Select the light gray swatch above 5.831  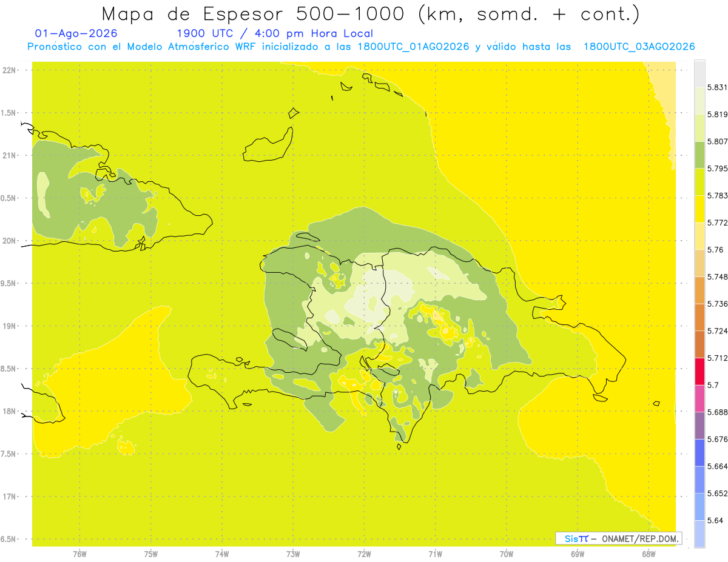pos(699,73)
